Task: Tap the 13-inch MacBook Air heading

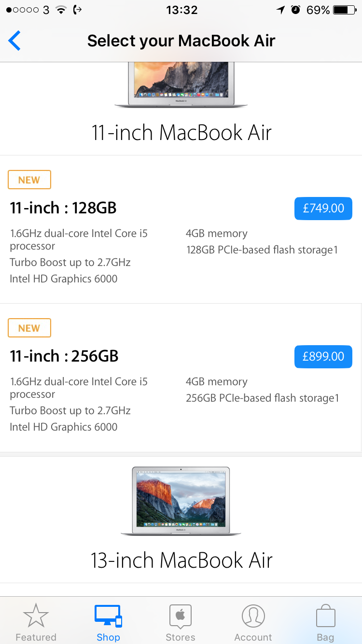Action: [181, 560]
